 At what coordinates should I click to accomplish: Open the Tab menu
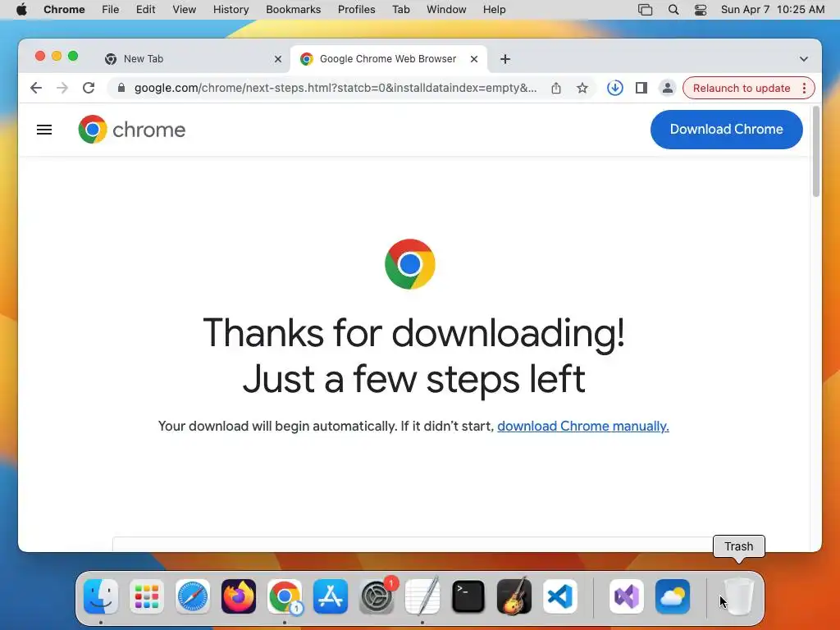(x=400, y=10)
